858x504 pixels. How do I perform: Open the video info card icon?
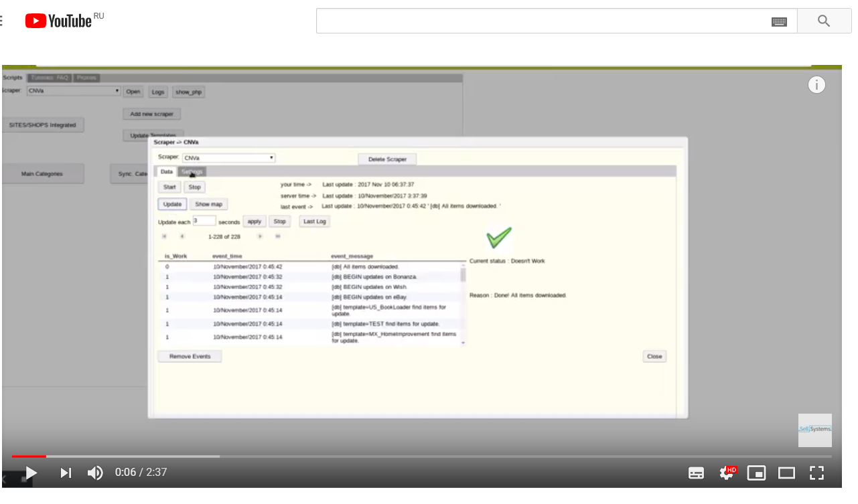tap(816, 85)
